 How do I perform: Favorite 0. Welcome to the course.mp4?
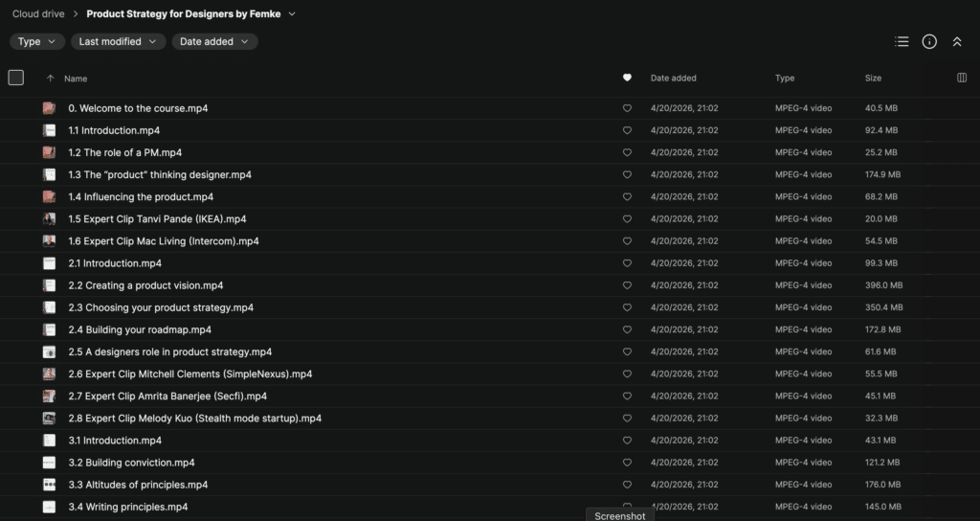tap(627, 108)
